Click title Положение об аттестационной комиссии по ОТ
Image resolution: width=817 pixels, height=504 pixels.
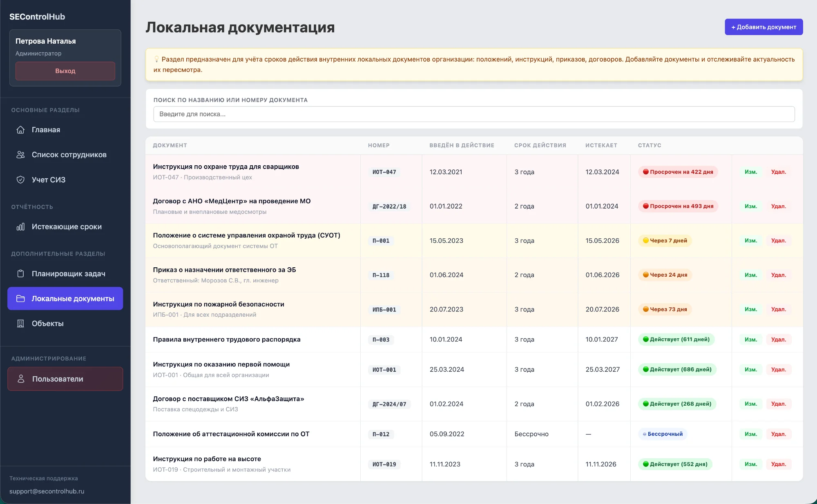231,434
